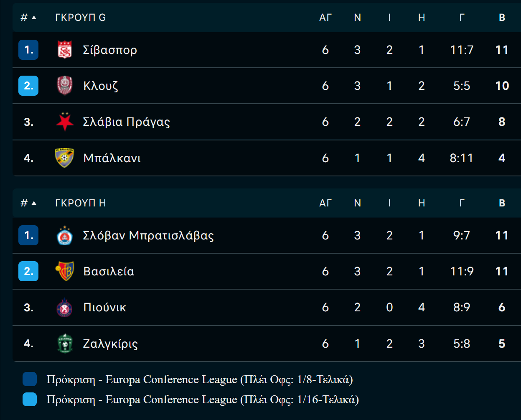Click the Sivasspor club crest
Viewport: 521px width, 420px height.
pos(65,50)
